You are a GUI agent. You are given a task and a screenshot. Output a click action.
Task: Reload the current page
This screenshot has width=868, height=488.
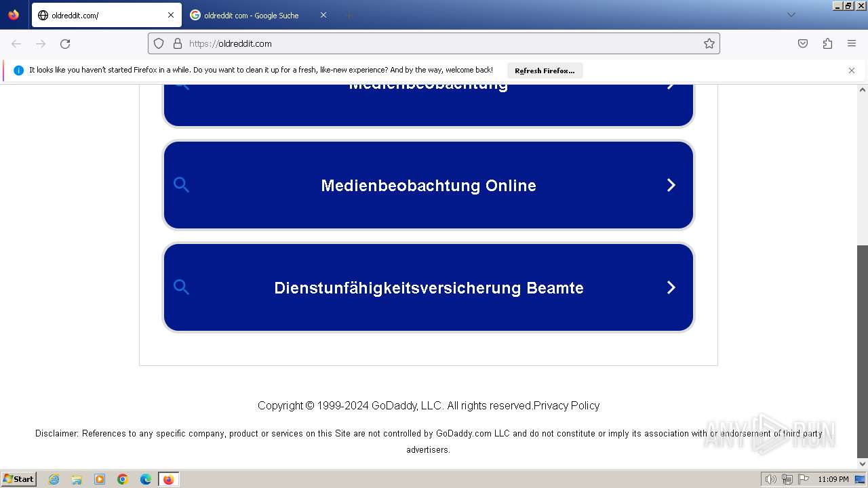[65, 43]
